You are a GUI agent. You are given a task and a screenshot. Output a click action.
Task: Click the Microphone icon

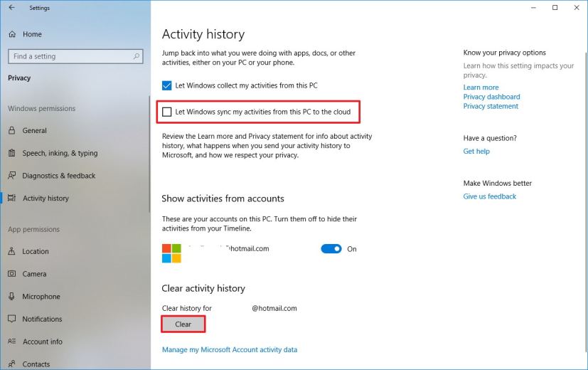click(12, 296)
